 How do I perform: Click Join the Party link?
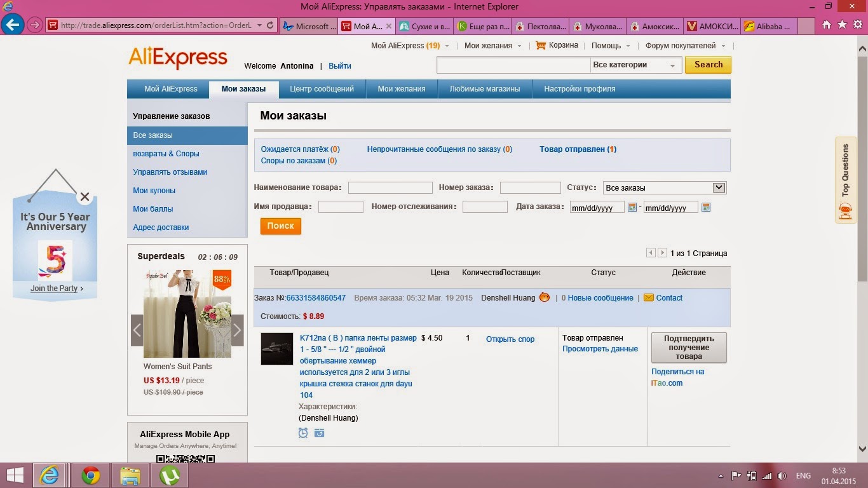[57, 288]
